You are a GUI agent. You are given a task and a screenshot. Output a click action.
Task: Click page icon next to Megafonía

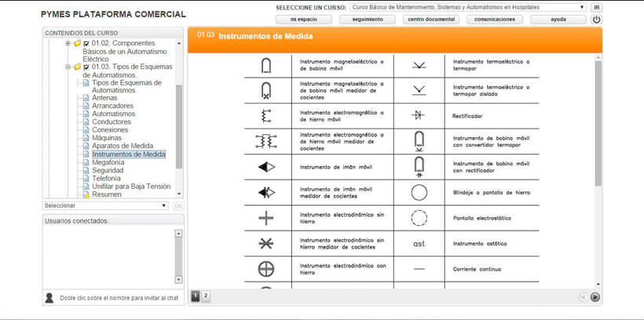[86, 162]
